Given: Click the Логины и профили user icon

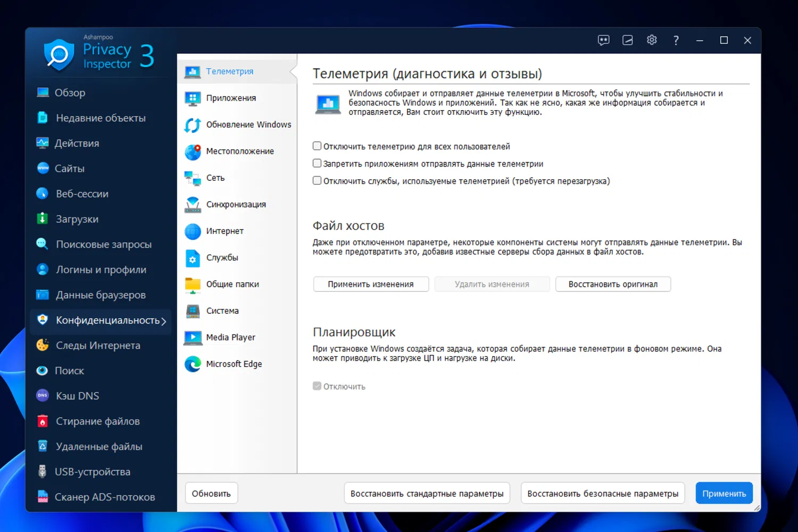Looking at the screenshot, I should coord(43,269).
